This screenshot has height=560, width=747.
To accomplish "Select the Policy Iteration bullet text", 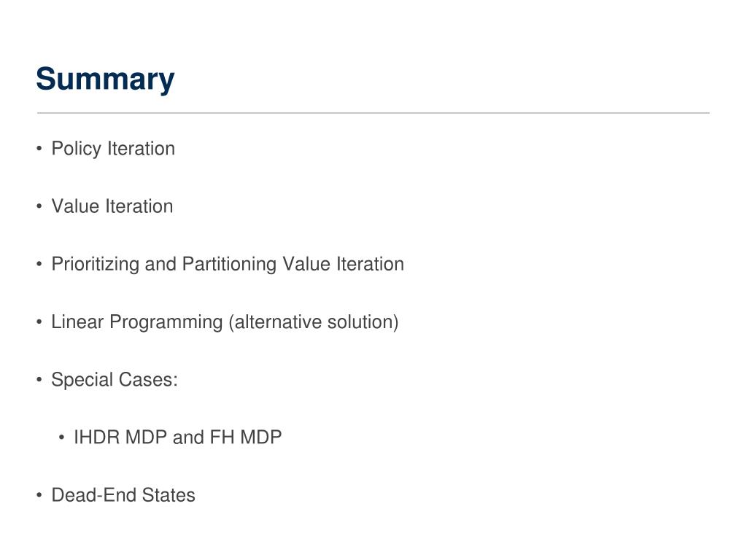I will click(113, 149).
